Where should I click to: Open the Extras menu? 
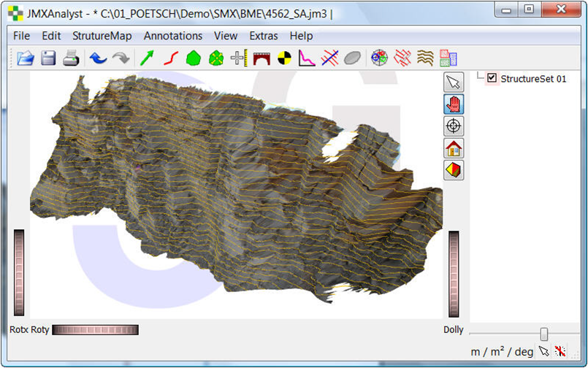click(263, 36)
